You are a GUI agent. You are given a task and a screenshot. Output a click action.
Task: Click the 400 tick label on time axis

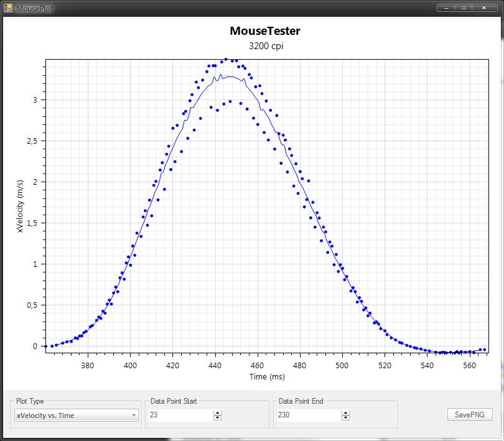coord(130,366)
